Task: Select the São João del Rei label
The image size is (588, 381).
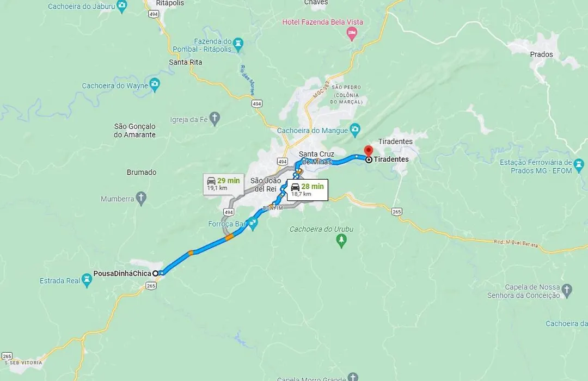Action: point(266,185)
